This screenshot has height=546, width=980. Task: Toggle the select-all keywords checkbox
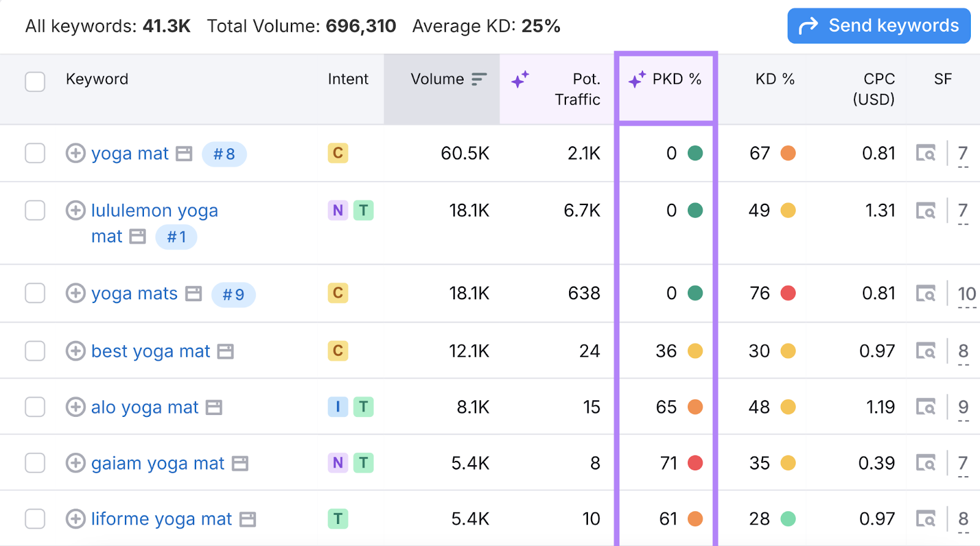35,81
